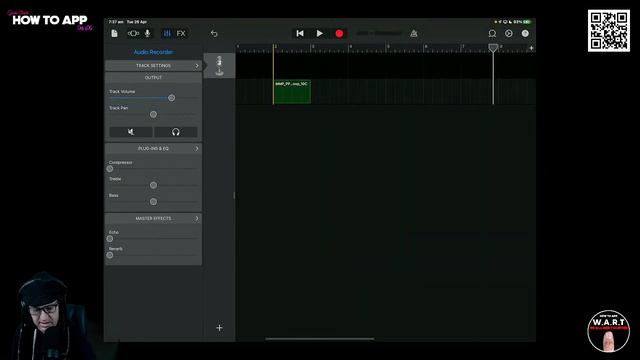Toggle the metronome icon
This screenshot has width=640, height=360.
pos(414,33)
